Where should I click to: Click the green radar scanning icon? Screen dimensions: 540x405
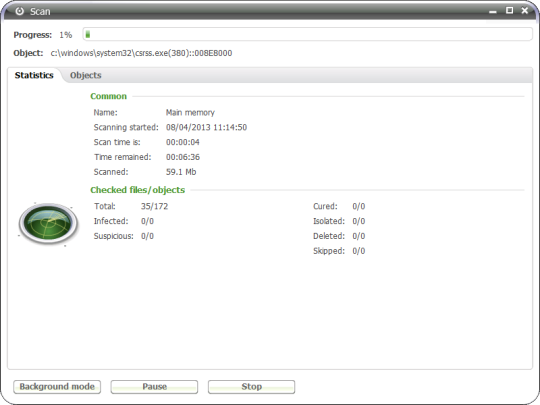click(48, 224)
